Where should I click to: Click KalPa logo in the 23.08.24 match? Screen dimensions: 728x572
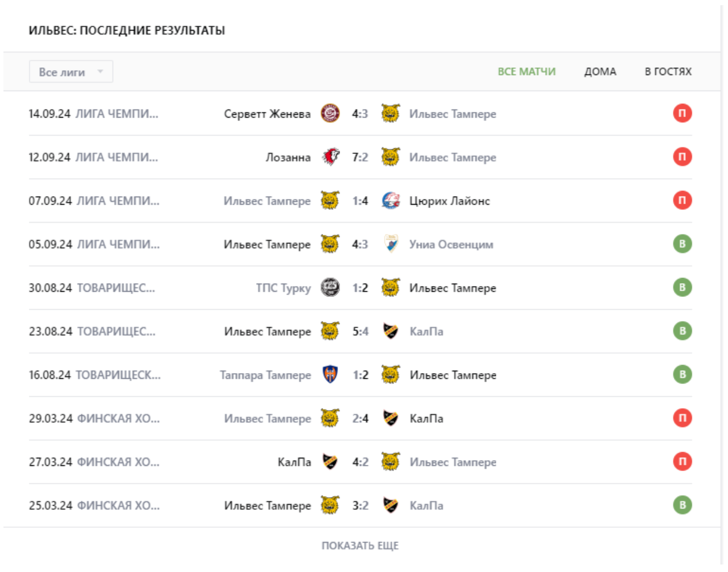391,331
